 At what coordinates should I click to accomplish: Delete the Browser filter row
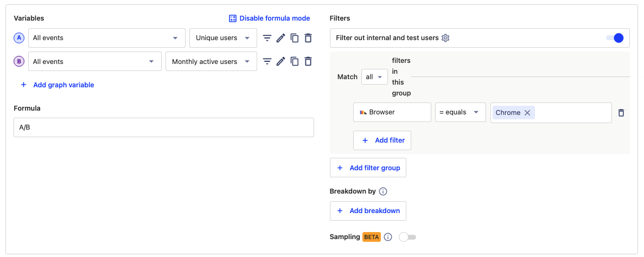coord(621,113)
